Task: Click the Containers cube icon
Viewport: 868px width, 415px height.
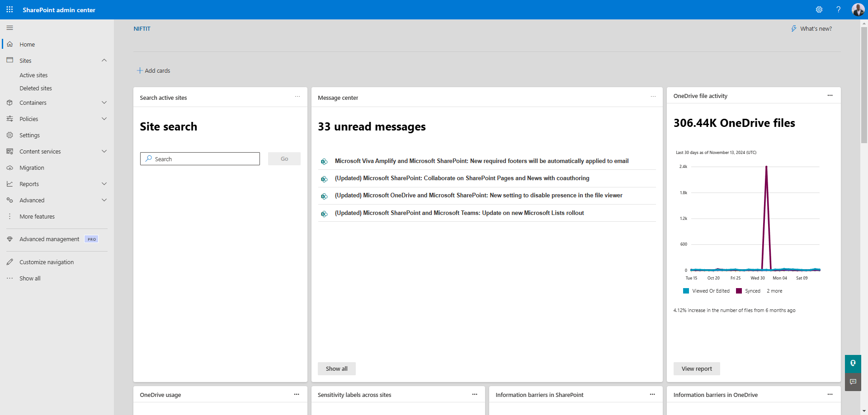Action: [x=9, y=103]
